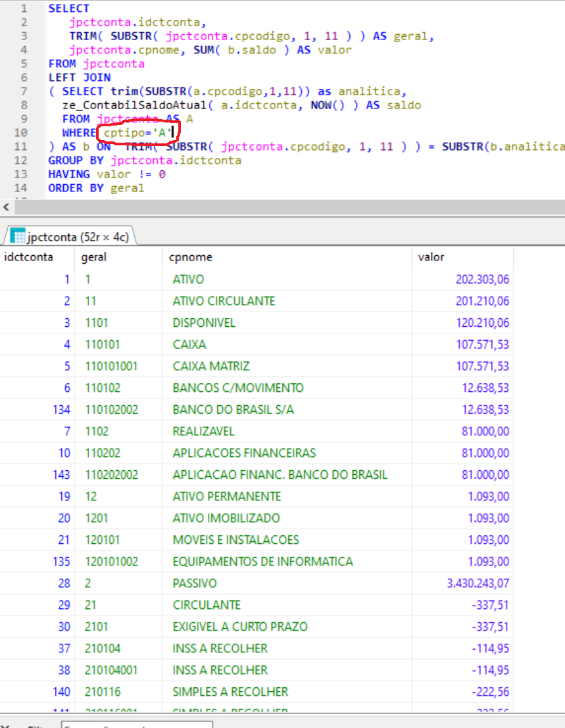Sort results by the idctconta column header
Viewport: 565px width, 728px height.
pos(29,257)
